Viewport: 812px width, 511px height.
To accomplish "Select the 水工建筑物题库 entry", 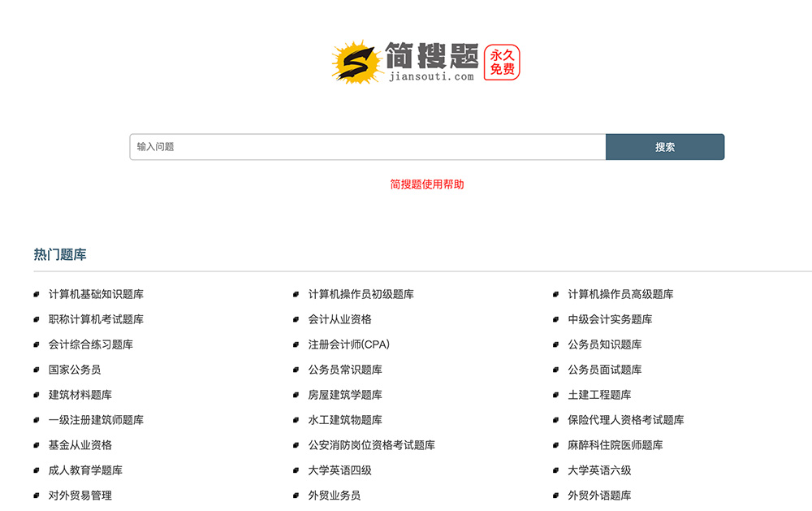I will (345, 420).
